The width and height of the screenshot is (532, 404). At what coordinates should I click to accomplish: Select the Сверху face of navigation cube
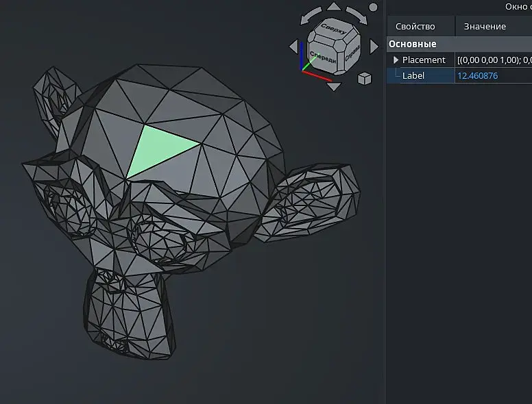tap(335, 30)
